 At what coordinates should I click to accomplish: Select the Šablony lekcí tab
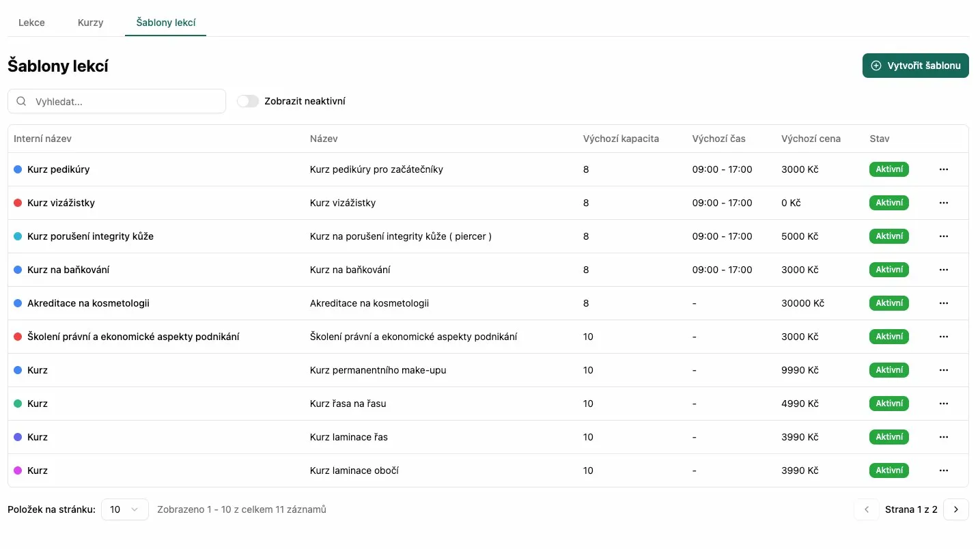pos(166,23)
